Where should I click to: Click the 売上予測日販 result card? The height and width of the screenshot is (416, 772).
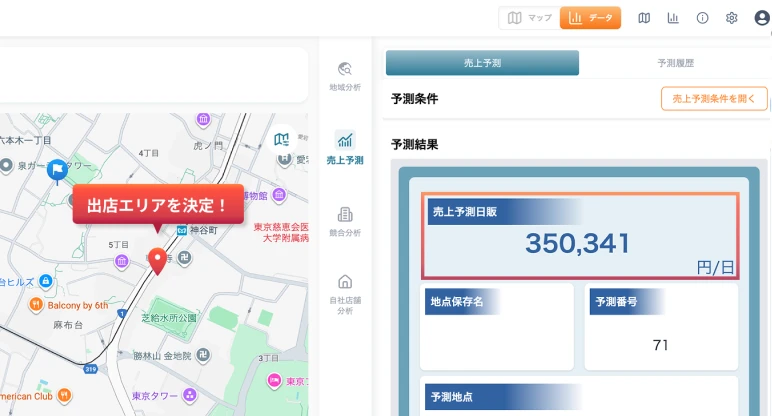(x=579, y=235)
